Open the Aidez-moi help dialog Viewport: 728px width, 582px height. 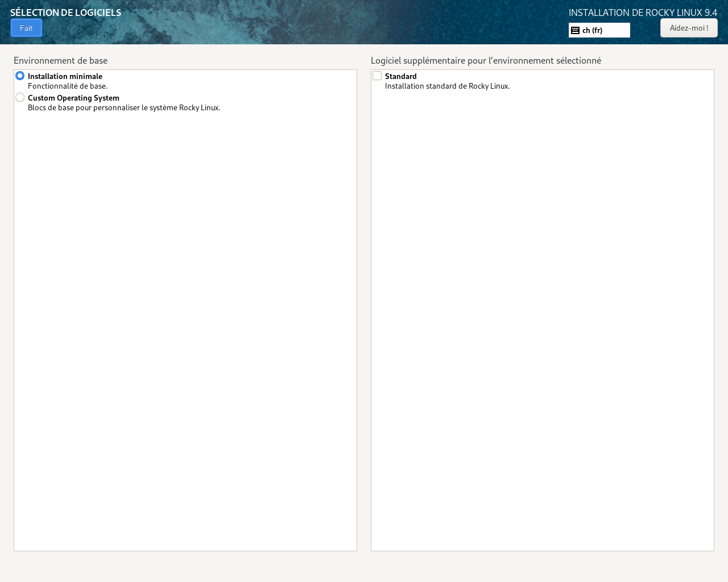[689, 27]
